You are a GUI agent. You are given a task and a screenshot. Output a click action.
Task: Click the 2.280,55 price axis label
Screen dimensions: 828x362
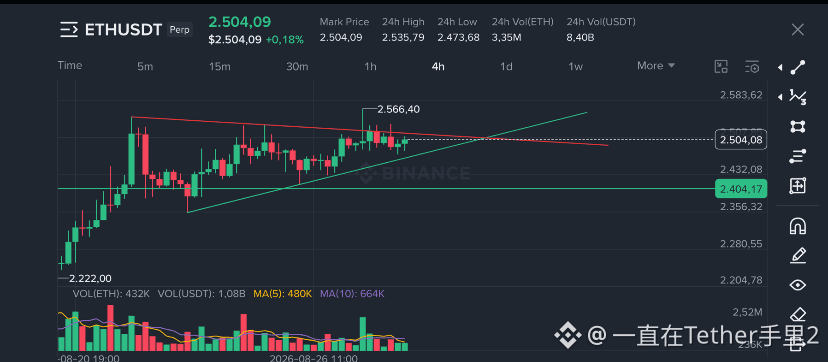tap(741, 244)
